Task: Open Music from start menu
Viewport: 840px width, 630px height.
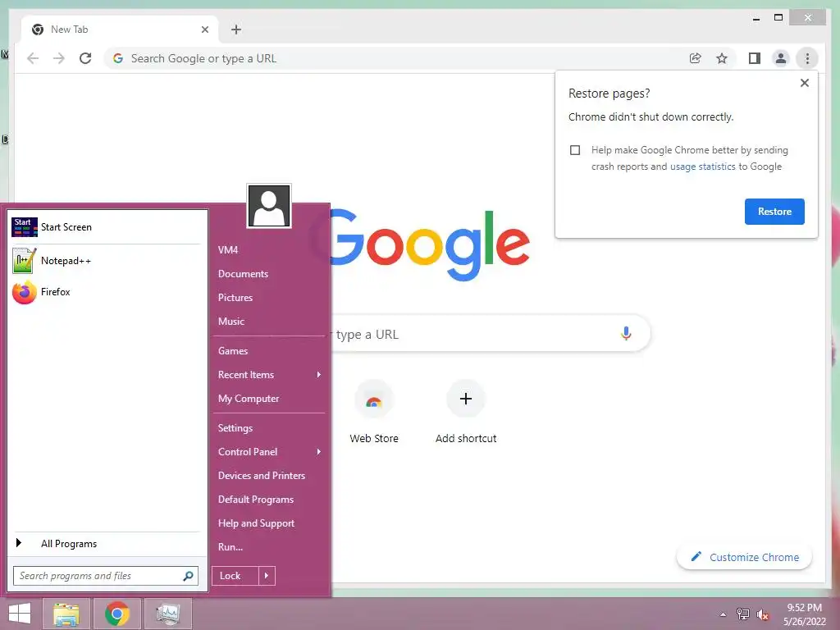Action: tap(231, 322)
